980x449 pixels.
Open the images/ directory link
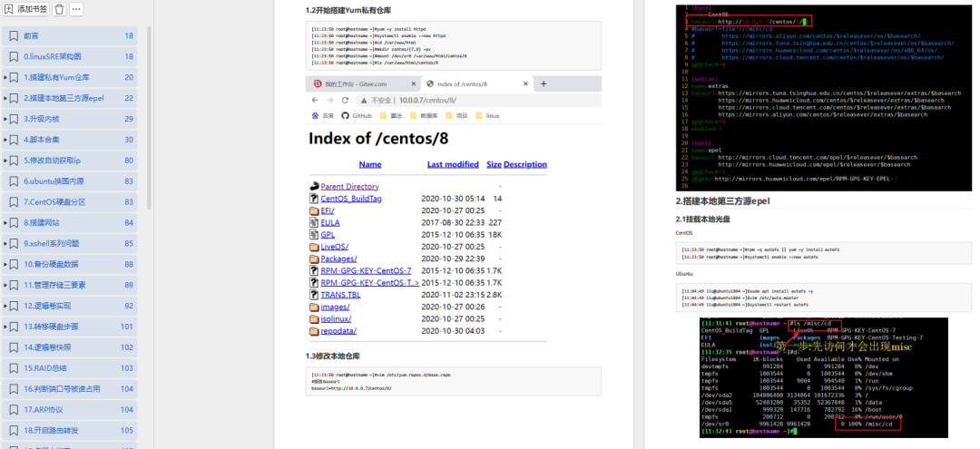pos(335,307)
